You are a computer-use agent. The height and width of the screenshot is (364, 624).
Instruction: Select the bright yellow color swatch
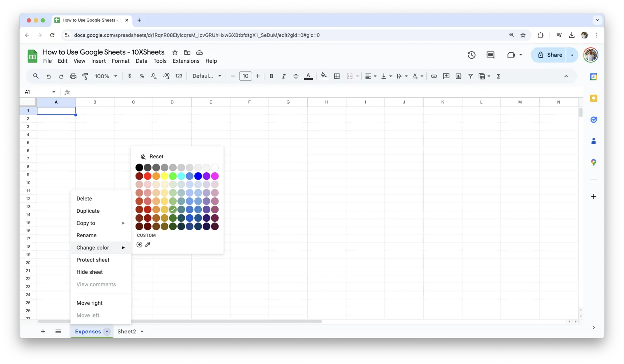(x=164, y=176)
